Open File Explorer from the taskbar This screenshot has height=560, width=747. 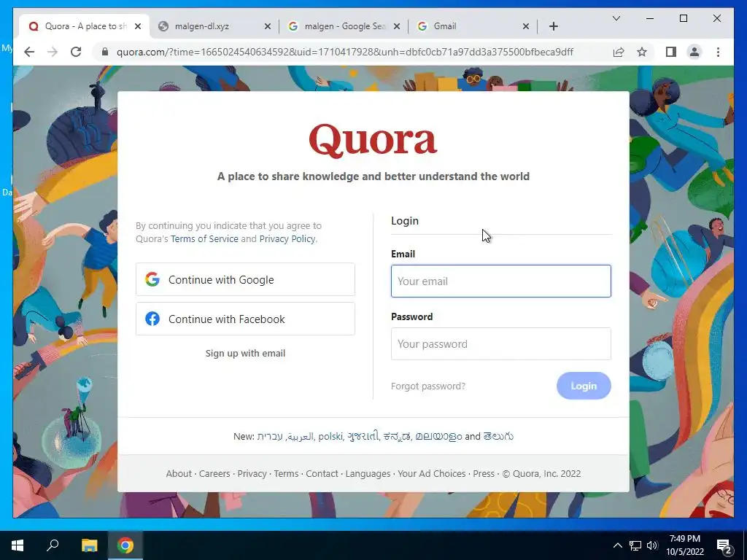click(89, 545)
